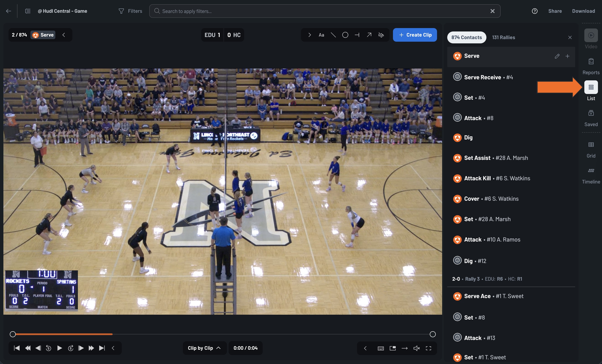Add to Serve contact with plus icon

[x=567, y=56]
